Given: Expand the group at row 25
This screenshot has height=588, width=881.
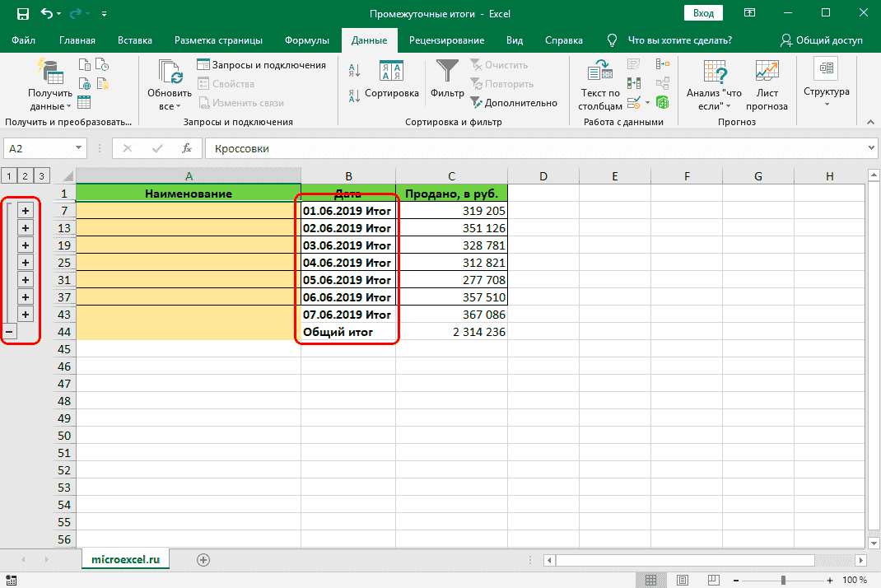Looking at the screenshot, I should pyautogui.click(x=25, y=263).
